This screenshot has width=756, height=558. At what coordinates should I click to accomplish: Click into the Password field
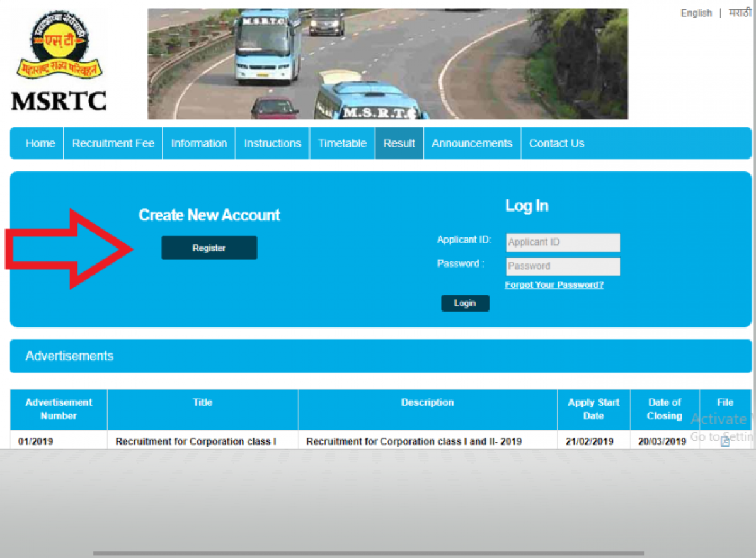[x=563, y=266]
